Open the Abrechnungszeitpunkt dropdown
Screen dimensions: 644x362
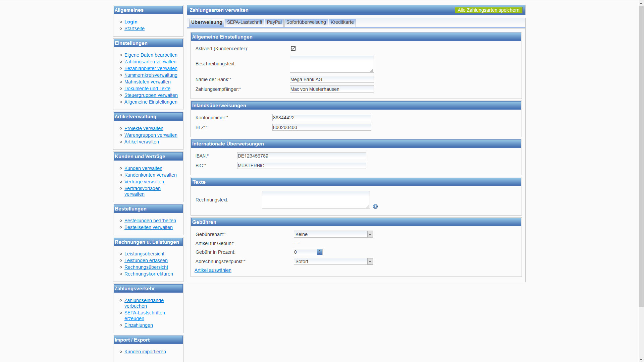(333, 261)
